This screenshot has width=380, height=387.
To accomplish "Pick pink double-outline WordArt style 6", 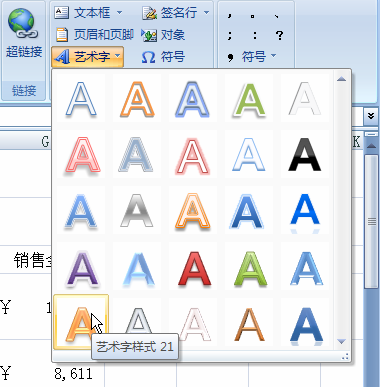I will click(81, 155).
